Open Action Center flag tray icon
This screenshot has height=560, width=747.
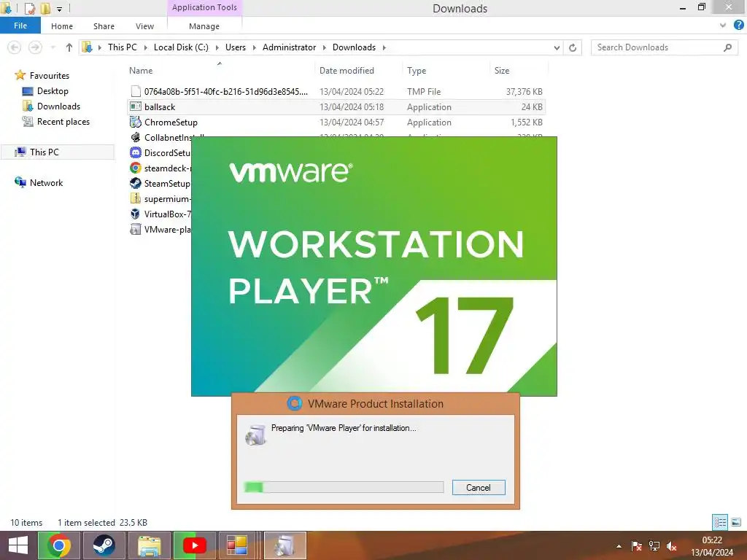click(636, 546)
